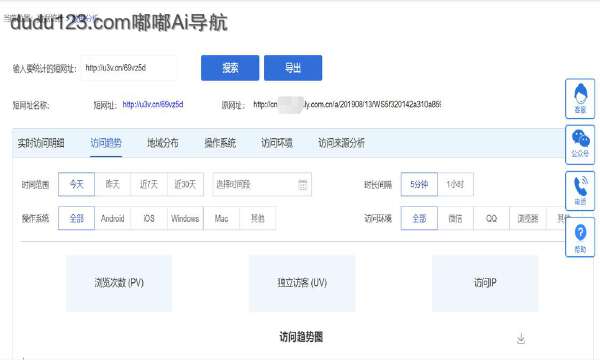The height and width of the screenshot is (360, 600).
Task: Filter visit environment by 微信
Action: point(455,218)
